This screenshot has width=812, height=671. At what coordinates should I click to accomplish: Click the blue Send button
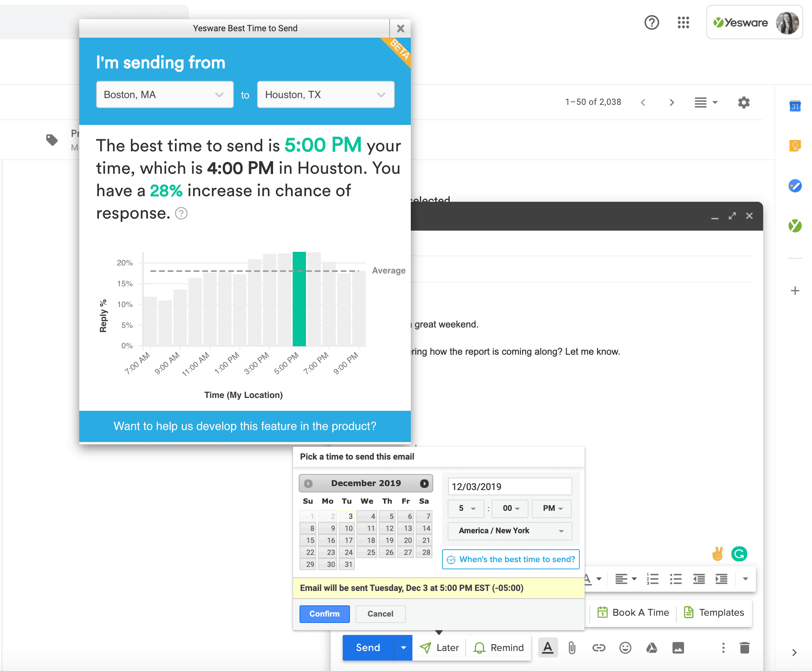368,648
